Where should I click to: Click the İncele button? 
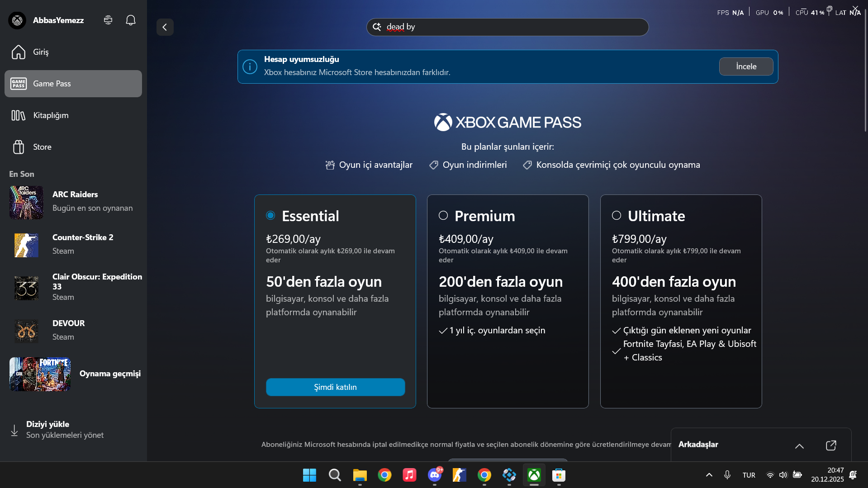coord(746,66)
